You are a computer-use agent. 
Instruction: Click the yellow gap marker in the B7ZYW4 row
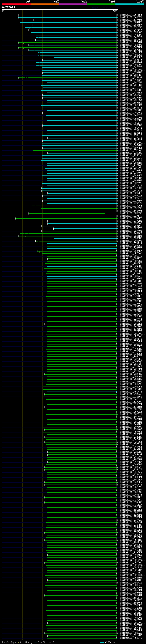[x=24, y=43]
